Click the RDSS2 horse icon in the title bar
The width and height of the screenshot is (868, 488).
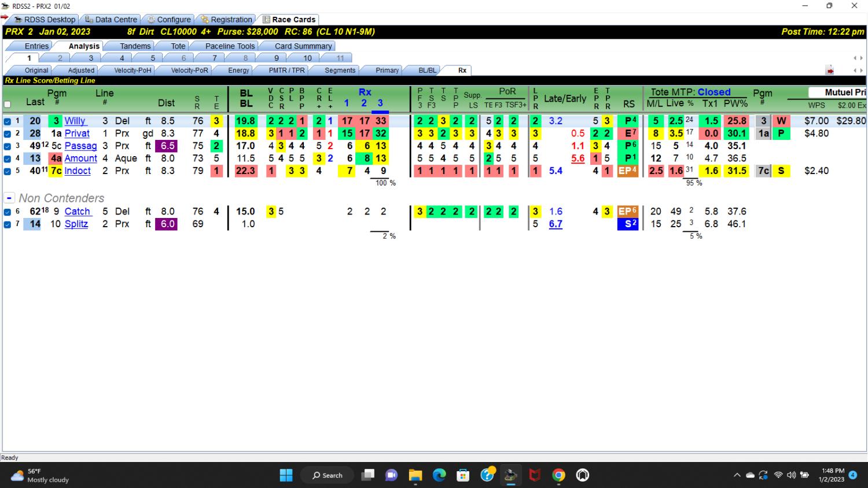pos(6,6)
